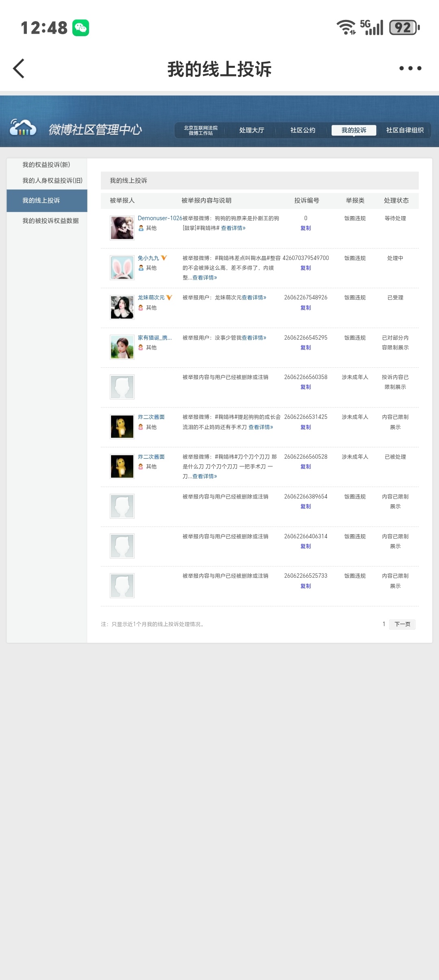Image resolution: width=439 pixels, height=980 pixels.
Task: Click the 投诉编号 column header
Action: [307, 200]
